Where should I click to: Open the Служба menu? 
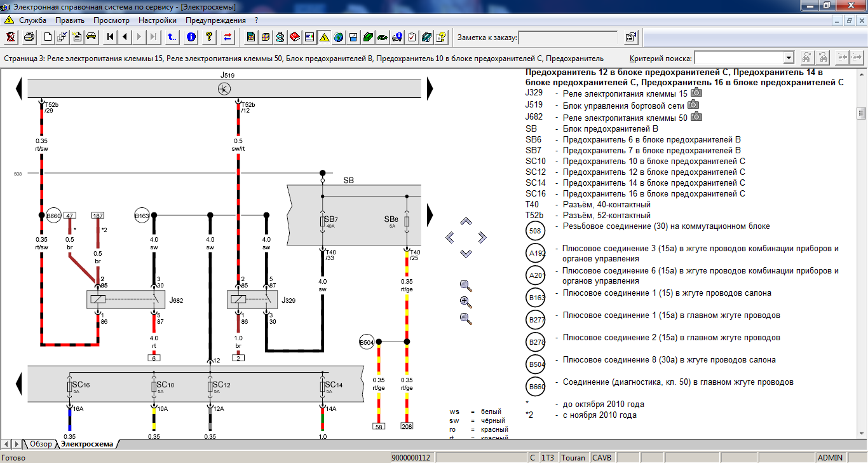[32, 20]
